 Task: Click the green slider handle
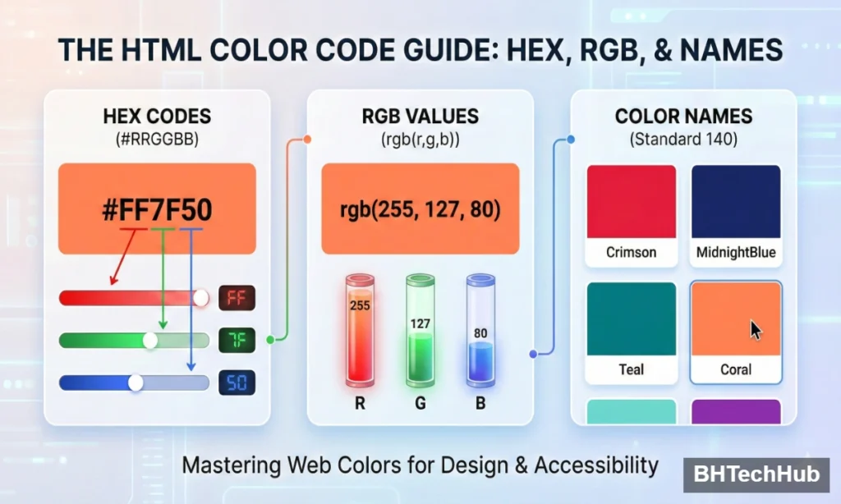(x=150, y=340)
